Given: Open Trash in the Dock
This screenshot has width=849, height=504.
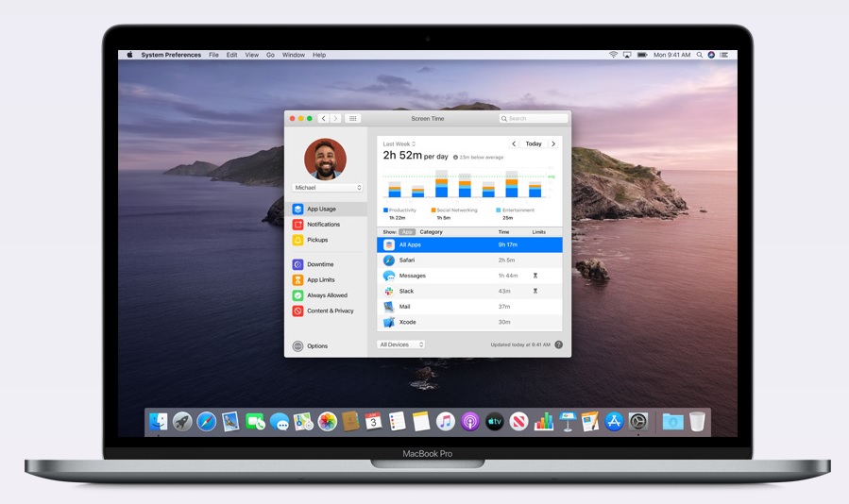Looking at the screenshot, I should point(697,421).
